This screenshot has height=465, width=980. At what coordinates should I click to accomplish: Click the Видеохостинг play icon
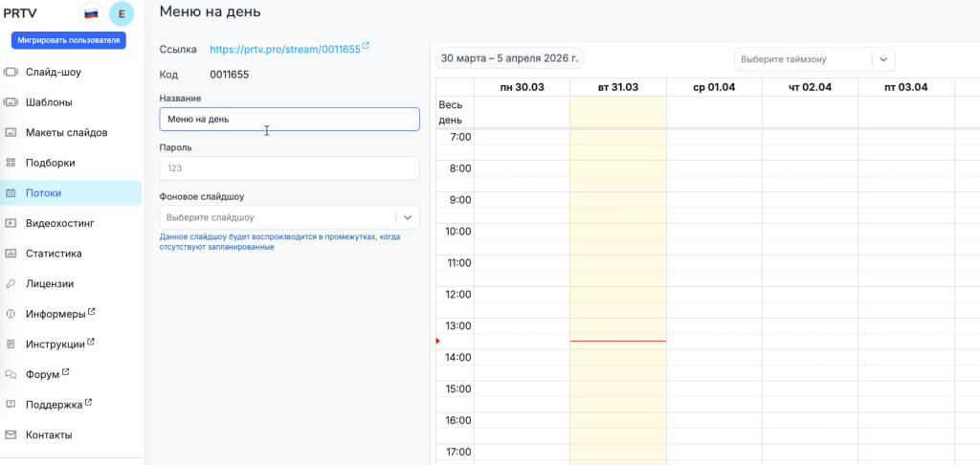11,223
